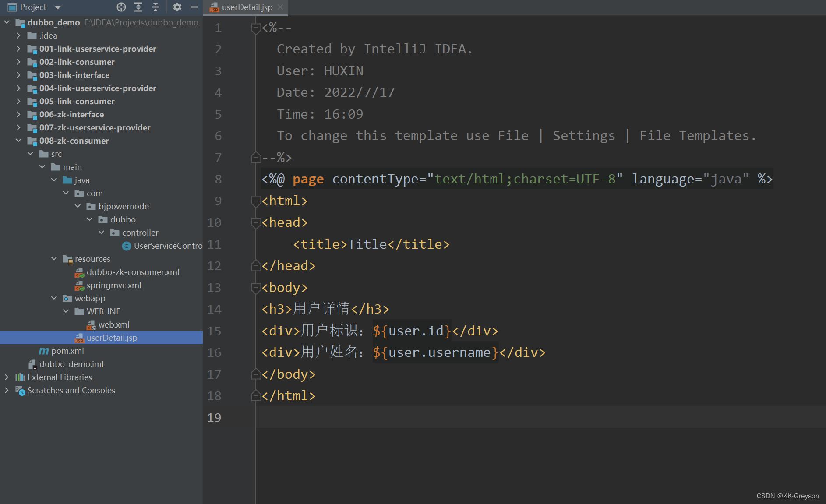Expand the 006-zk-interface module

[x=18, y=114]
